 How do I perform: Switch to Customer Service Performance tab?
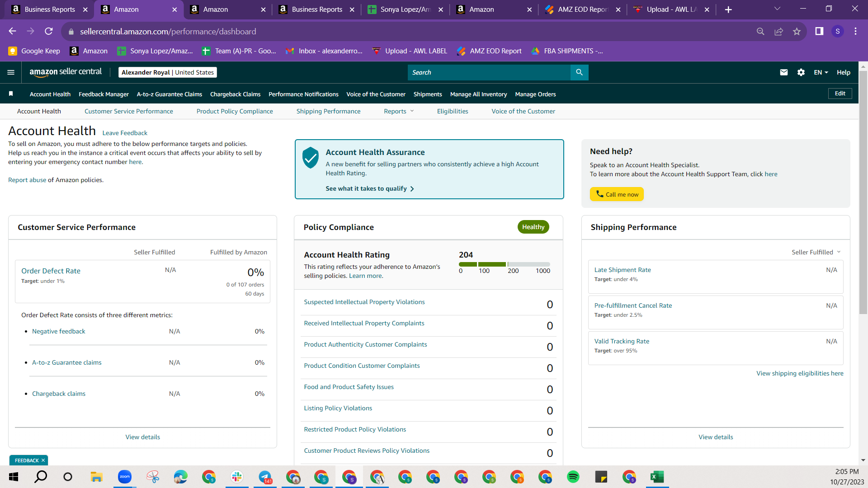(129, 111)
